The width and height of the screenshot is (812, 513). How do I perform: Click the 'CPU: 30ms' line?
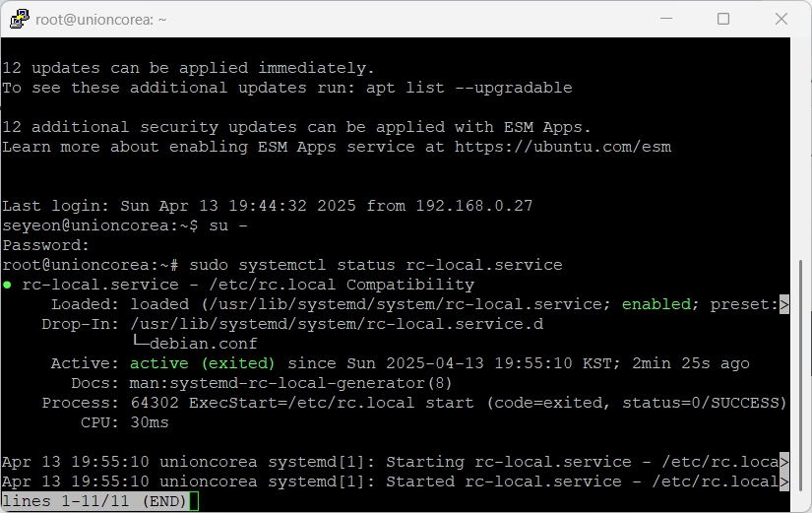click(x=124, y=422)
